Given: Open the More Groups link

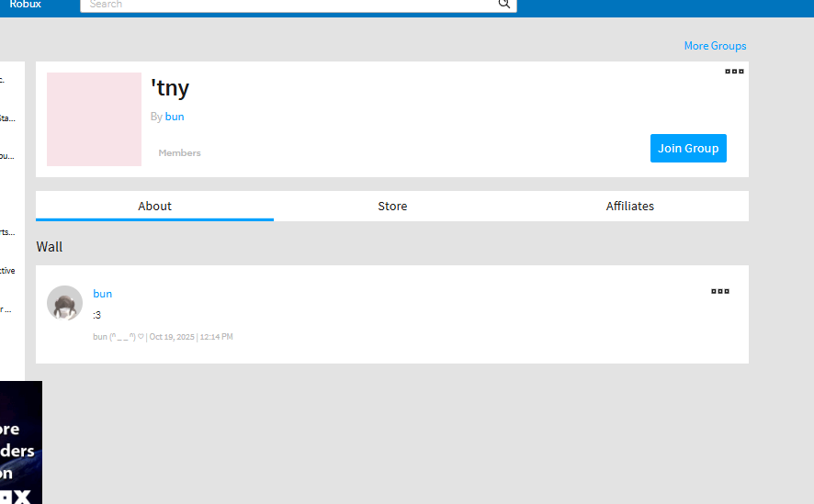Looking at the screenshot, I should coord(715,46).
